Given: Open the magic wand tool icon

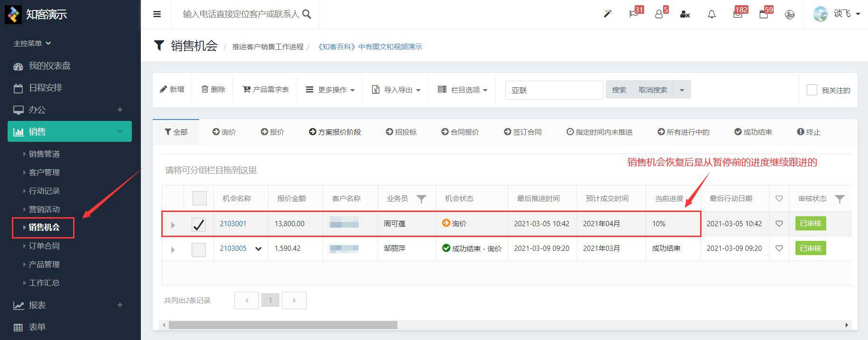Looking at the screenshot, I should [607, 14].
